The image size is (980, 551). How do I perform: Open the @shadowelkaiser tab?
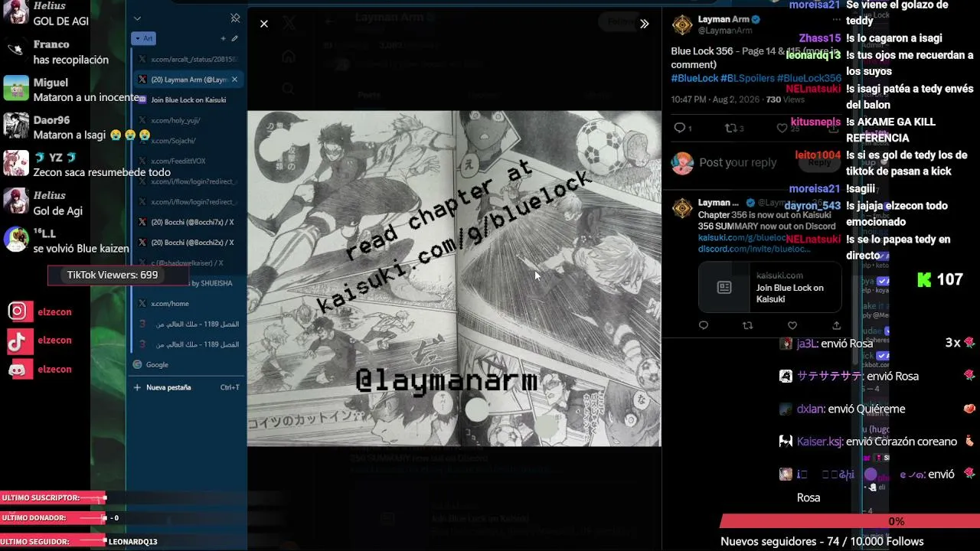[x=188, y=262]
